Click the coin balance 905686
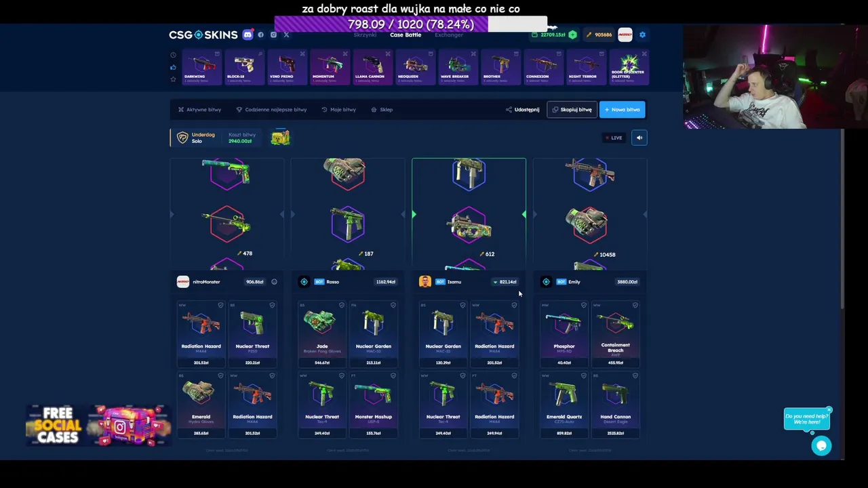This screenshot has height=488, width=868. coord(599,35)
